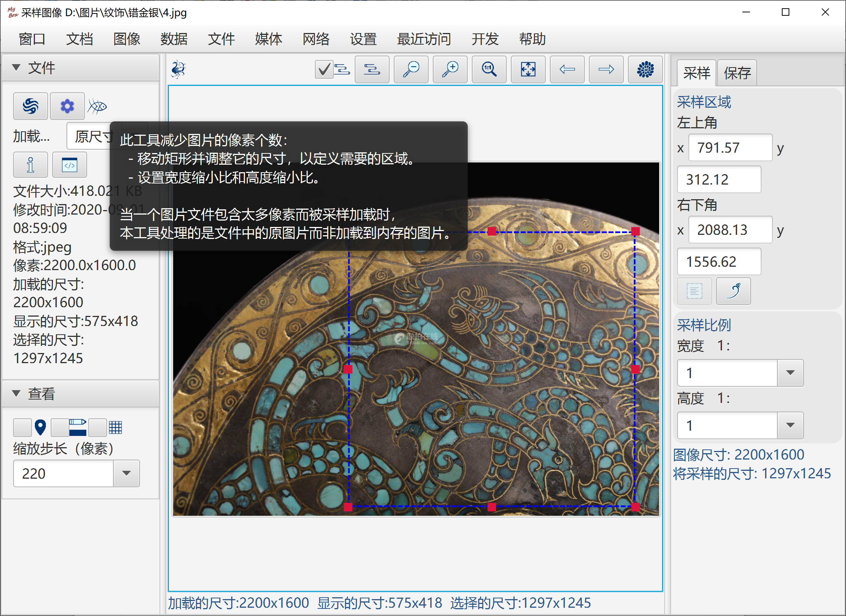Show image information with the i button

click(x=30, y=165)
